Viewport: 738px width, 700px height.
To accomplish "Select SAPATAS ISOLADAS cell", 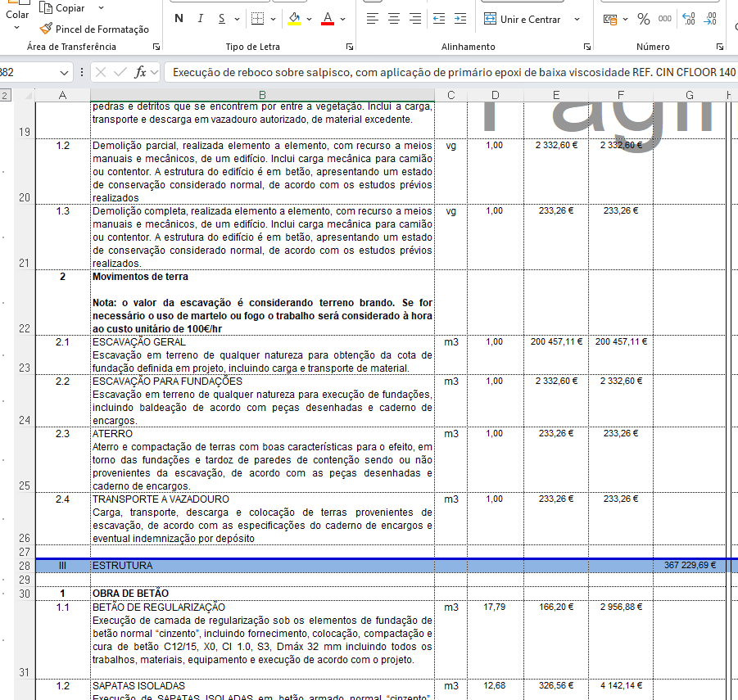I will click(262, 689).
